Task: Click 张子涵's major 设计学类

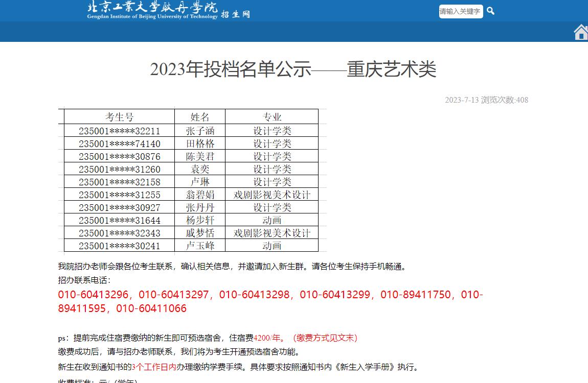Action: [272, 131]
